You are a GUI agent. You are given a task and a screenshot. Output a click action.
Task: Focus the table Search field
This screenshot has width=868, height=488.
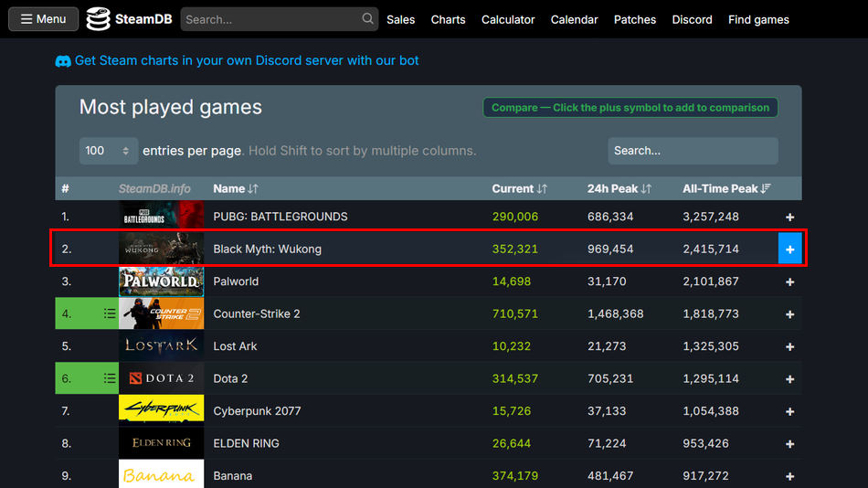click(693, 151)
